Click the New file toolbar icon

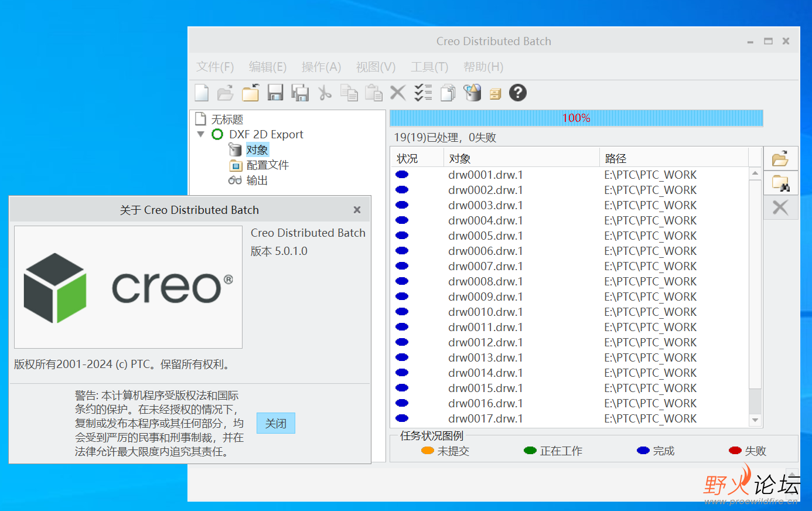pos(202,93)
